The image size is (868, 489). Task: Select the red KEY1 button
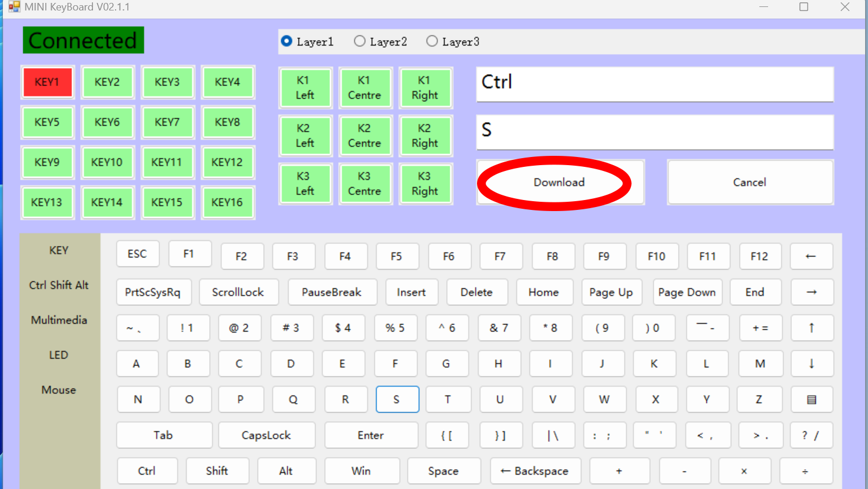[47, 82]
